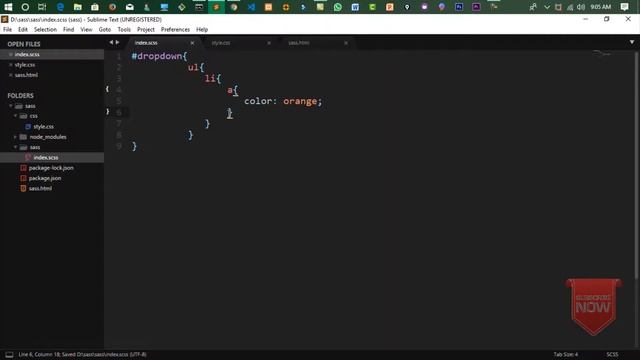Open the tab list dropdown arrow
The height and width of the screenshot is (360, 640).
pyautogui.click(x=632, y=42)
